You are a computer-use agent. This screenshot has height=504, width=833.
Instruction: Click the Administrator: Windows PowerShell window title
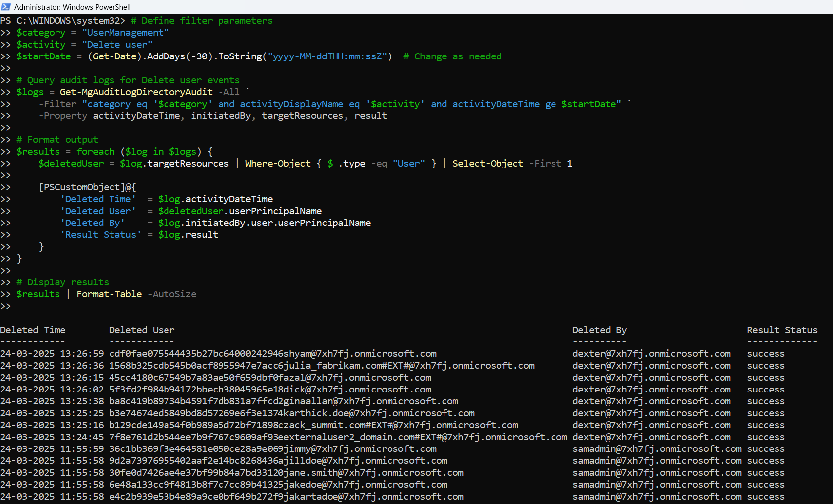[x=72, y=7]
